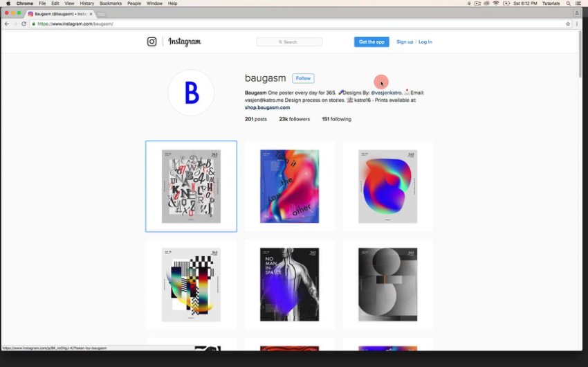
Task: Open the View menu
Action: coord(69,3)
